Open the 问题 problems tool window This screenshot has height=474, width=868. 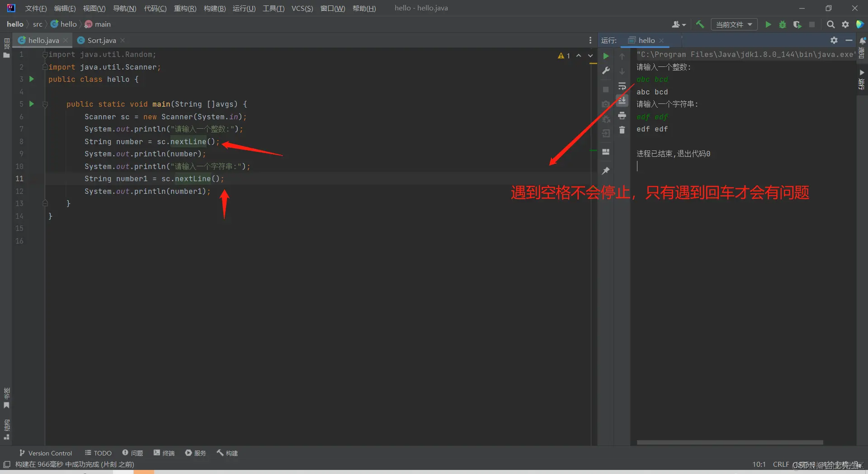click(x=132, y=453)
